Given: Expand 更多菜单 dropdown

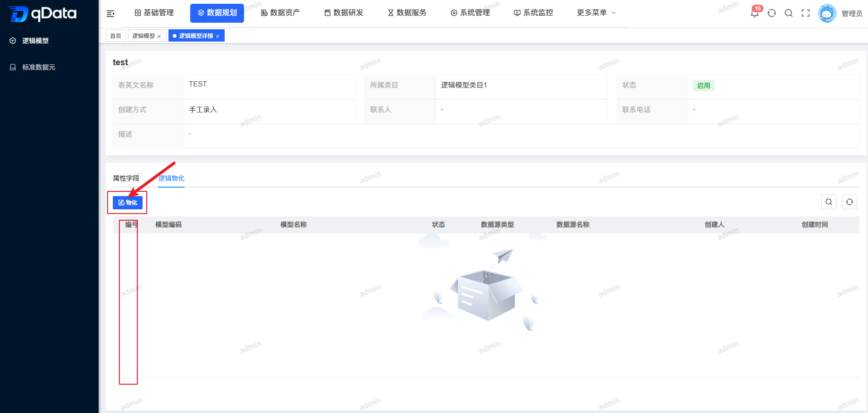Looking at the screenshot, I should (596, 13).
